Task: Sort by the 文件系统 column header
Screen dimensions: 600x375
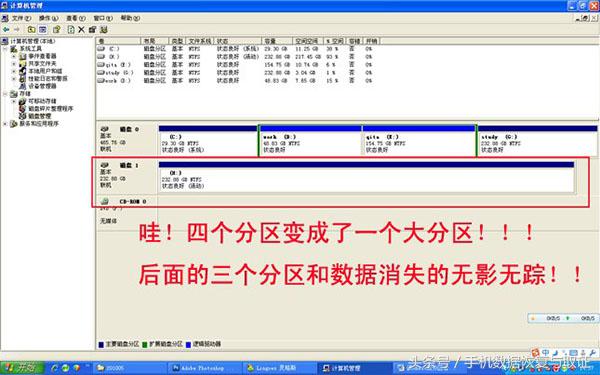Action: [x=200, y=41]
